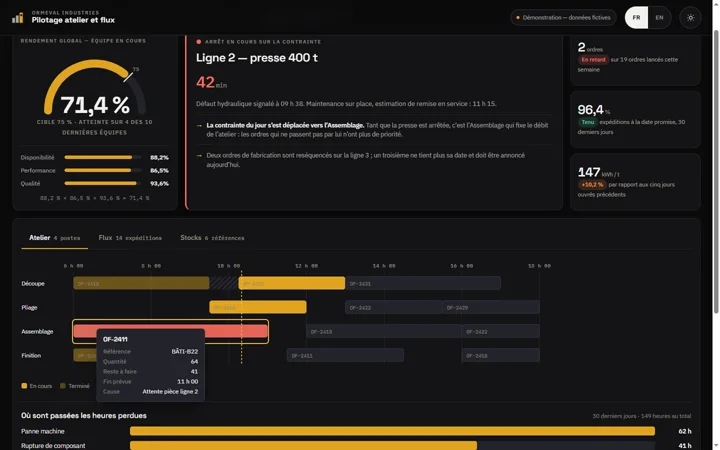The width and height of the screenshot is (720, 450).
Task: Click the Disponibilité 88,2% progress bar
Action: [103, 158]
